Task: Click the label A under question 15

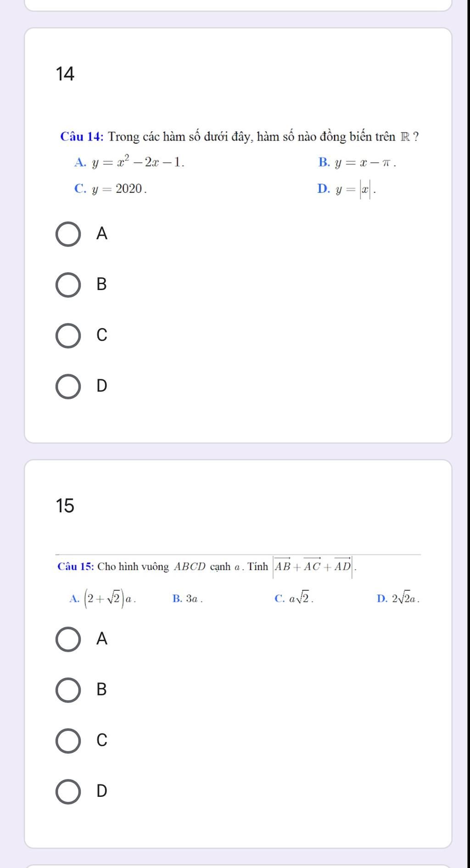Action: click(102, 639)
